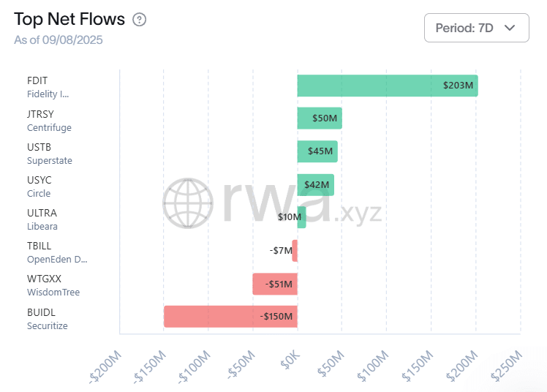Click the TBILL -$7M red bar
This screenshot has width=547, height=392.
tap(295, 251)
